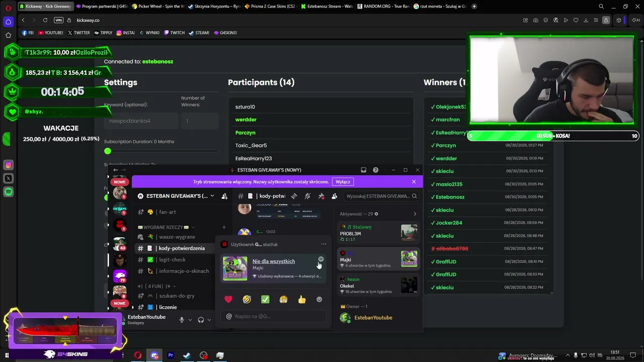Viewport: 644px width, 362px height.
Task: React with laughing emoji
Action: [247, 300]
